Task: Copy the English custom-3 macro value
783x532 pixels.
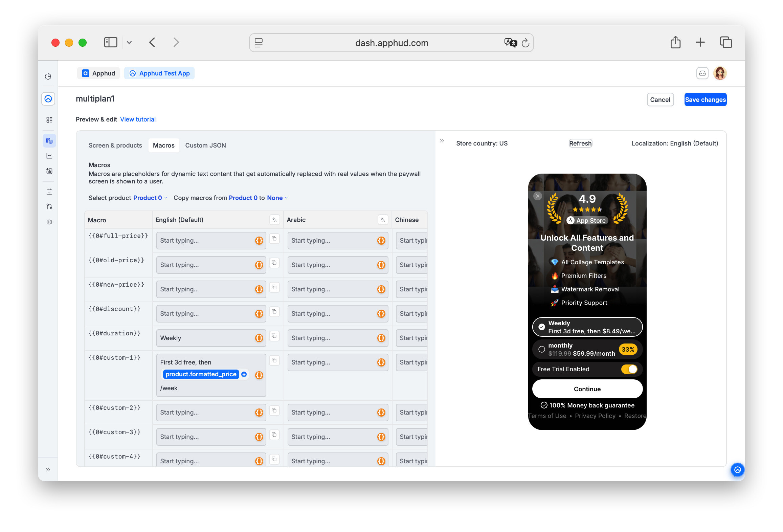Action: 274,435
